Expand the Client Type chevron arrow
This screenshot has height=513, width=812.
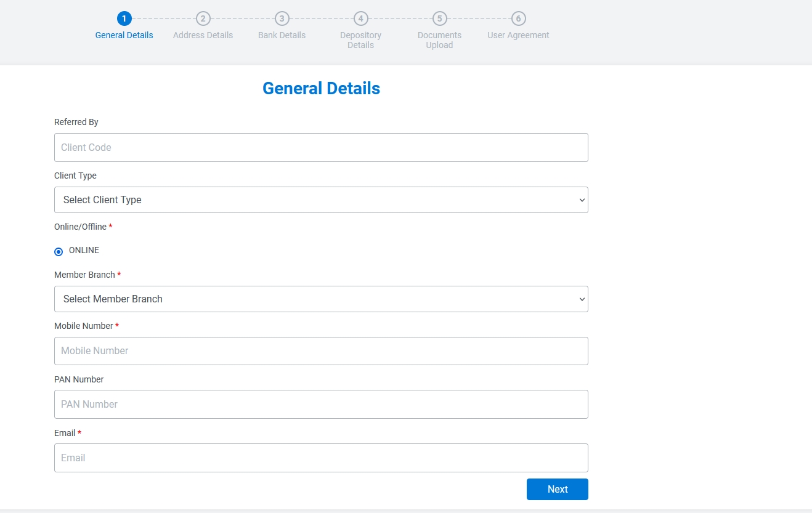tap(582, 200)
